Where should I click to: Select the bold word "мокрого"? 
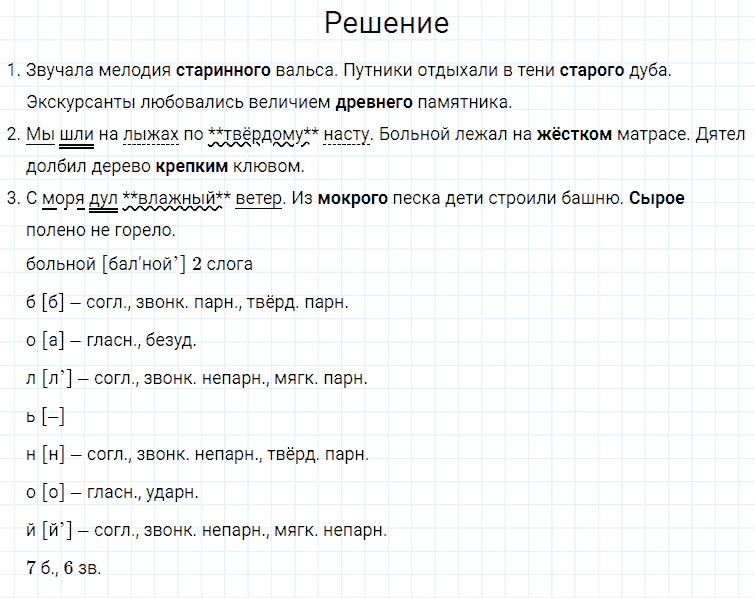[x=352, y=198]
